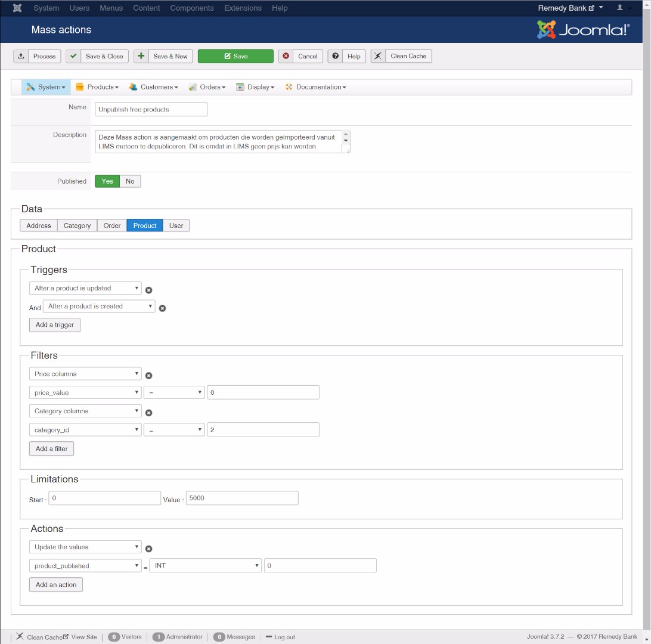Viewport: 651px width, 644px height.
Task: Select the Product data type
Action: [x=145, y=225]
